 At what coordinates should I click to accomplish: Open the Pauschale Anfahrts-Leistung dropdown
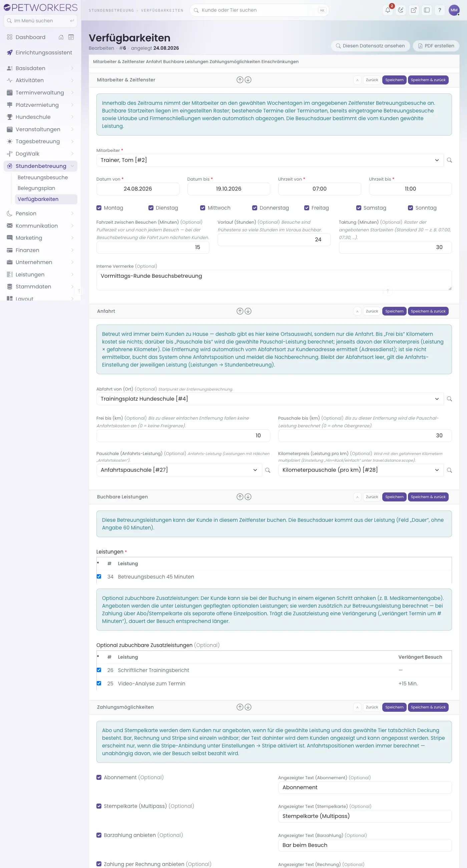179,470
